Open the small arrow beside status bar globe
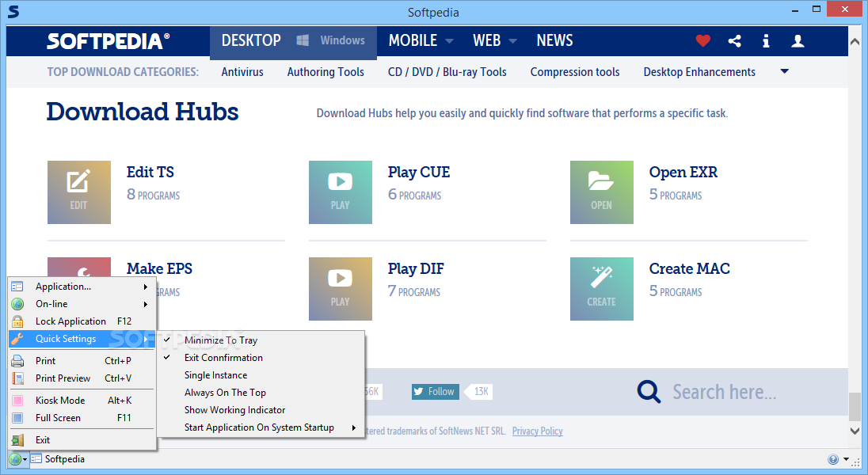Image resolution: width=868 pixels, height=475 pixels. click(25, 459)
